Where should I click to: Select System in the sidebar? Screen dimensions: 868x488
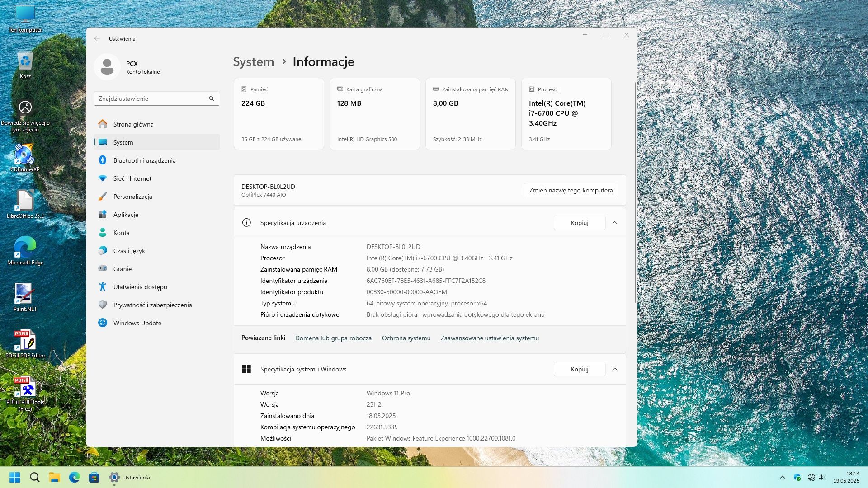click(156, 142)
